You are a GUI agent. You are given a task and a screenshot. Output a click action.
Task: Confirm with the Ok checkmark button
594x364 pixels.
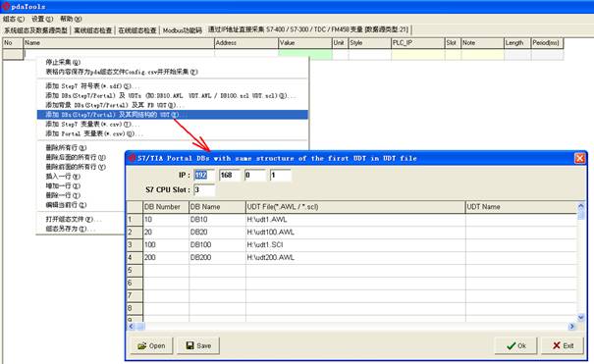pyautogui.click(x=515, y=345)
